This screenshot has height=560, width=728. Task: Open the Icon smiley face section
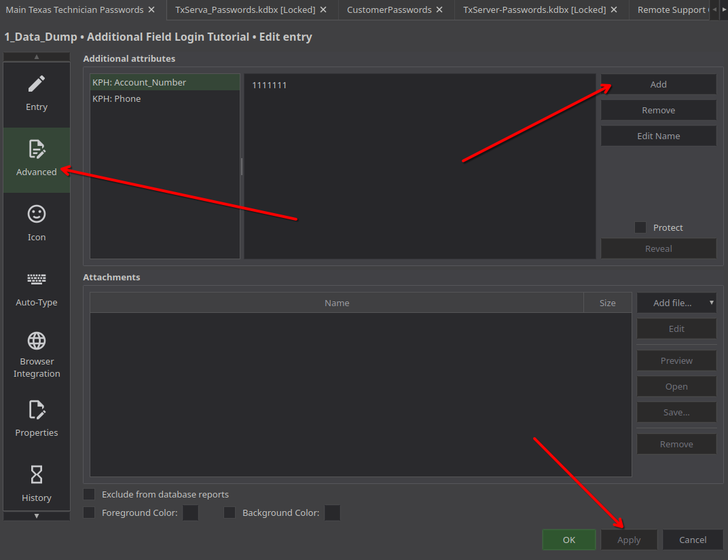pos(37,223)
